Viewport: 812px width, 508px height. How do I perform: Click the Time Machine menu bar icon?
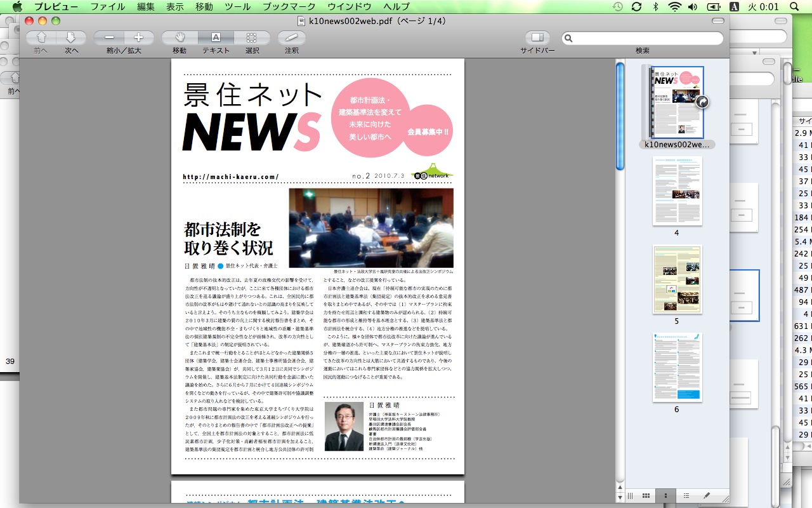pos(618,7)
